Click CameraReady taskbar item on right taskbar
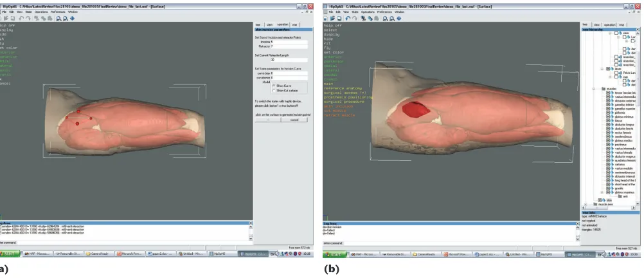Screen dimensions: 644x278 tap(427, 255)
